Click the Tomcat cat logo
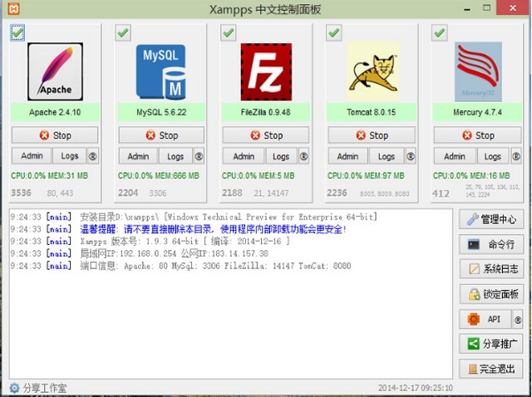This screenshot has width=532, height=397. point(373,71)
